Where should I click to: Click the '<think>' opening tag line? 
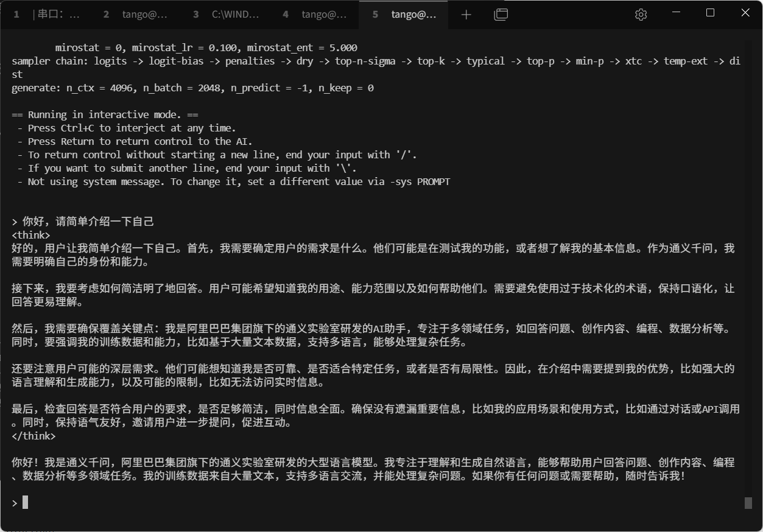click(x=31, y=235)
